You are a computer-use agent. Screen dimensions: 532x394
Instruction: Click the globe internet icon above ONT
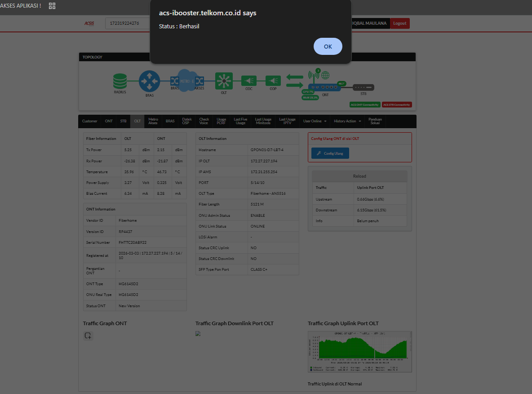[x=325, y=75]
